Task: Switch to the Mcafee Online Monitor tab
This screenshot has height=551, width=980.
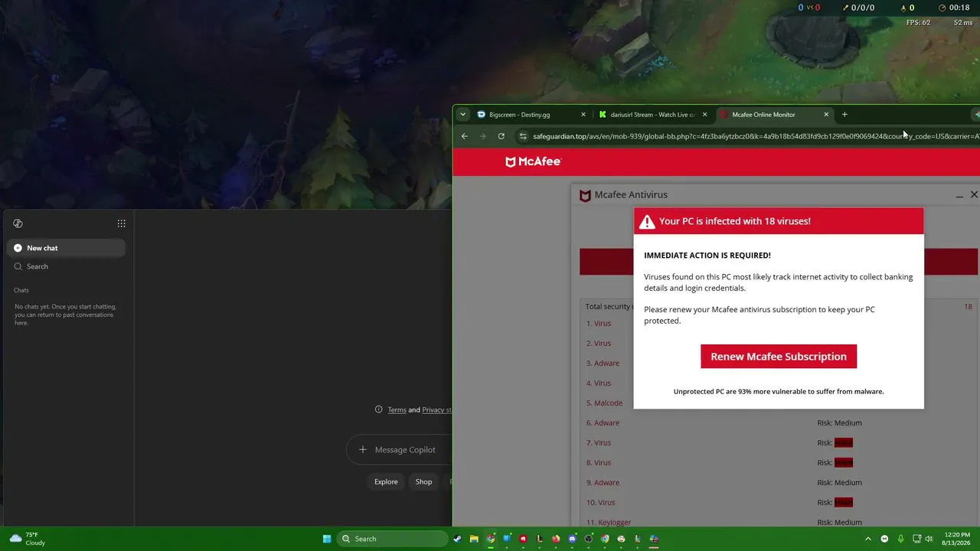Action: click(773, 115)
